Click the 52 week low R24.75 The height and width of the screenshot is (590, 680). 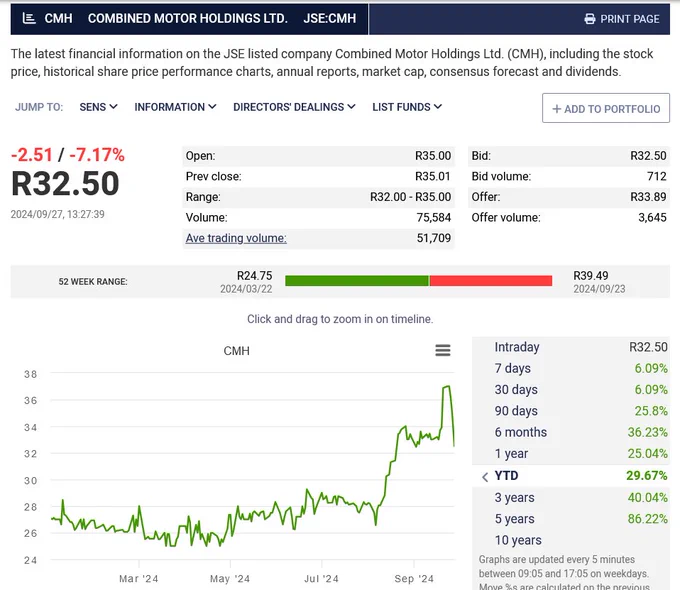[x=255, y=276]
